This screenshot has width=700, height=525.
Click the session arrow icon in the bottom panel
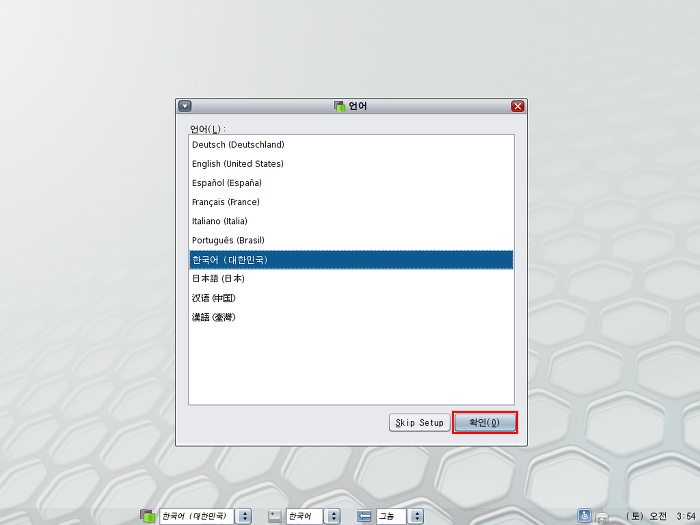point(364,517)
